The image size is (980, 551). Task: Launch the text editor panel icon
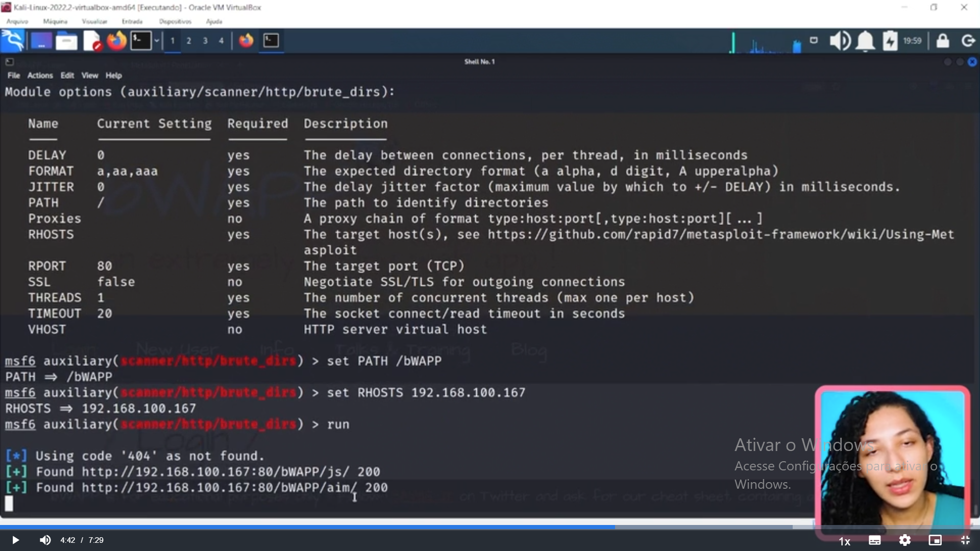pyautogui.click(x=92, y=41)
